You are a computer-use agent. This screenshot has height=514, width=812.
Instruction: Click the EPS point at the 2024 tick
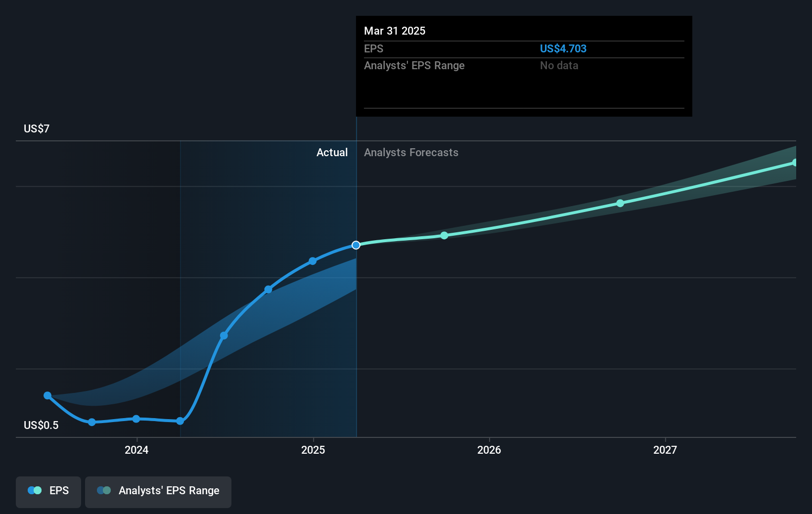tap(136, 419)
